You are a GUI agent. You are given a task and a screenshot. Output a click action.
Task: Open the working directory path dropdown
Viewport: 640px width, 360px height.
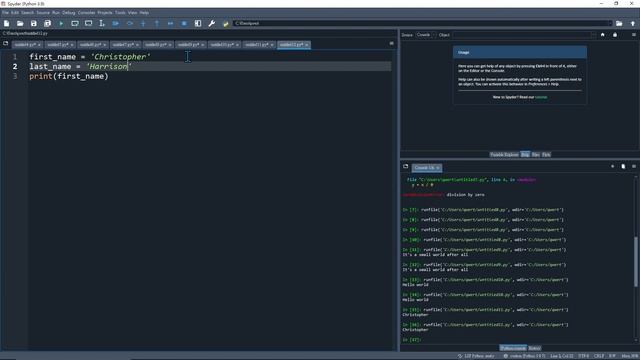[610, 24]
